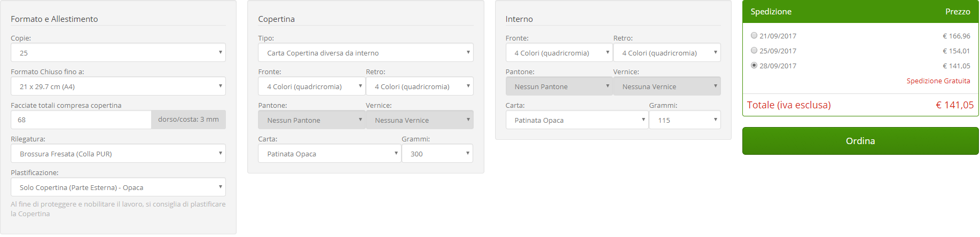Image resolution: width=980 pixels, height=237 pixels.
Task: Click the Facciate totali pages input field
Action: [81, 120]
